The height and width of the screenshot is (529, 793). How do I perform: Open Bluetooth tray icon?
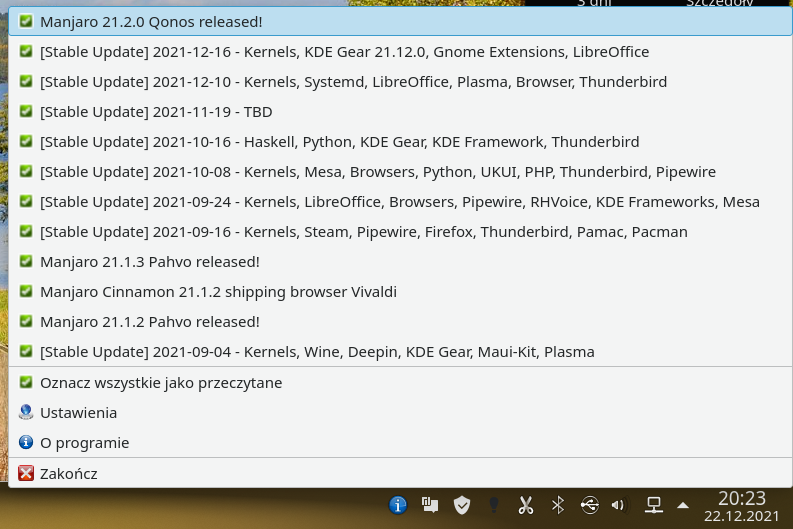point(558,505)
